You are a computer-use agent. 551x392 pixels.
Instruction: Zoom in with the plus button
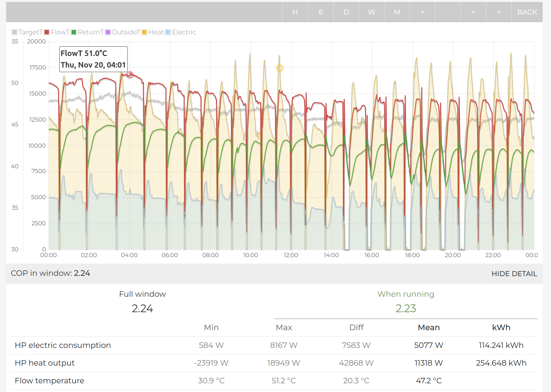click(422, 12)
